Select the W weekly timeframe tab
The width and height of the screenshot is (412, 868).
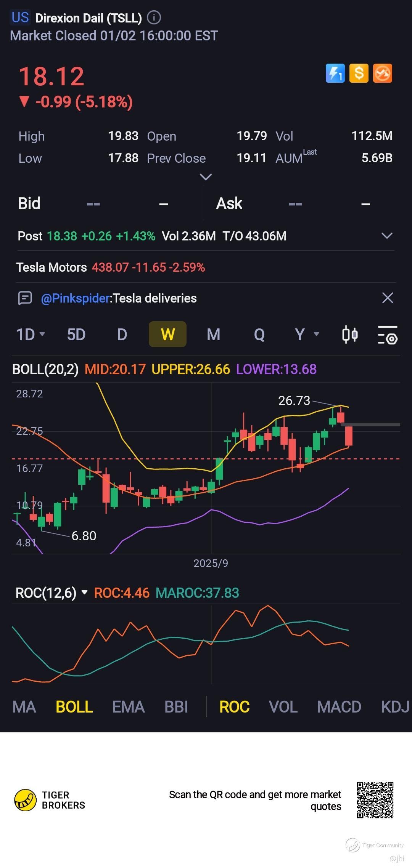(x=167, y=334)
